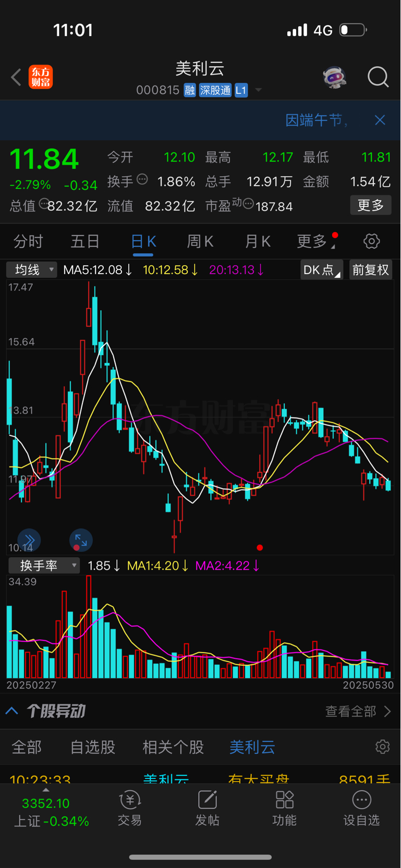Tap the MA1:4.20 turnover label

(157, 566)
